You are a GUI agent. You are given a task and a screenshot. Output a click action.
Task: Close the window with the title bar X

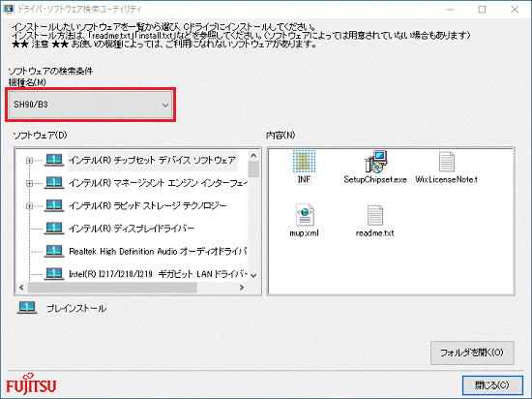pos(515,9)
